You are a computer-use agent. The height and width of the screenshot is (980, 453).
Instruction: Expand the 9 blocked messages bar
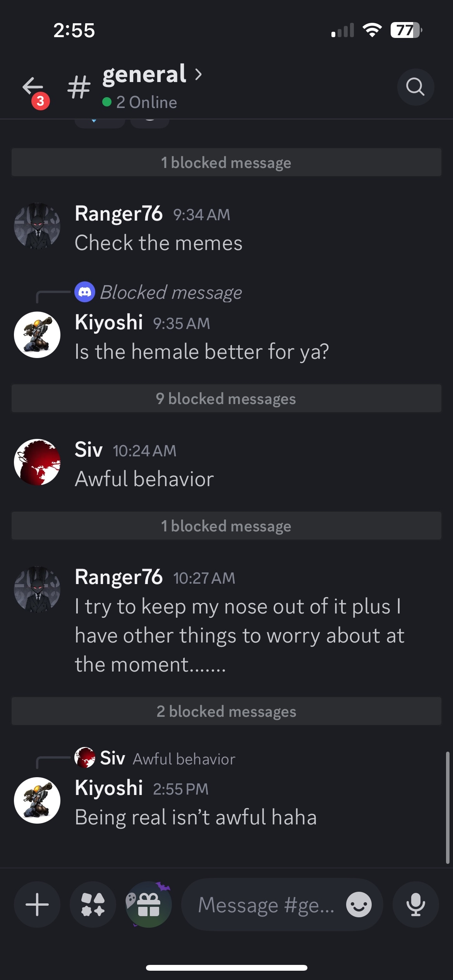226,399
